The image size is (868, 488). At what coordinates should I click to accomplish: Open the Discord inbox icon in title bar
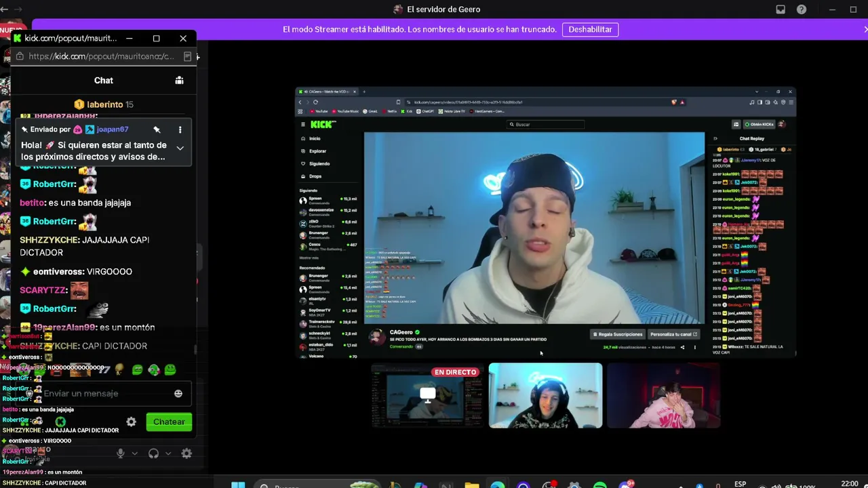coord(781,9)
